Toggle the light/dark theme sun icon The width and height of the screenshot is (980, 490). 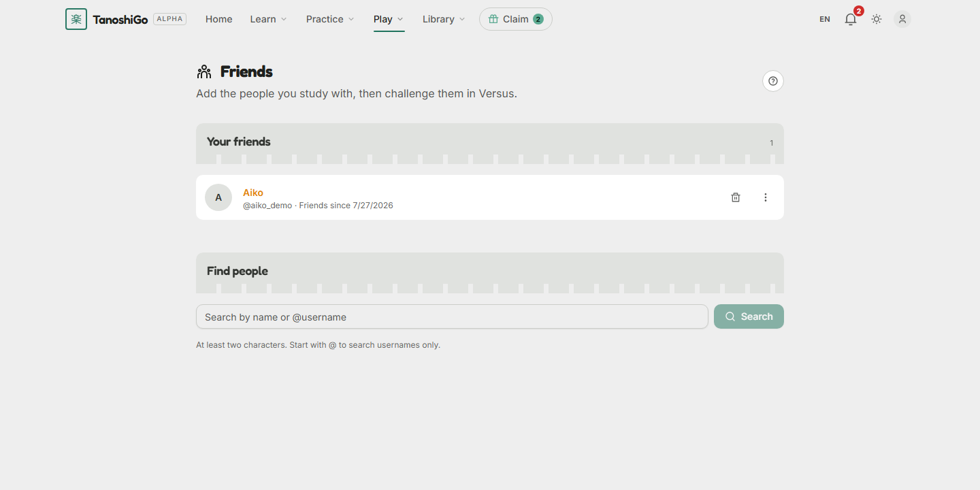(x=877, y=19)
